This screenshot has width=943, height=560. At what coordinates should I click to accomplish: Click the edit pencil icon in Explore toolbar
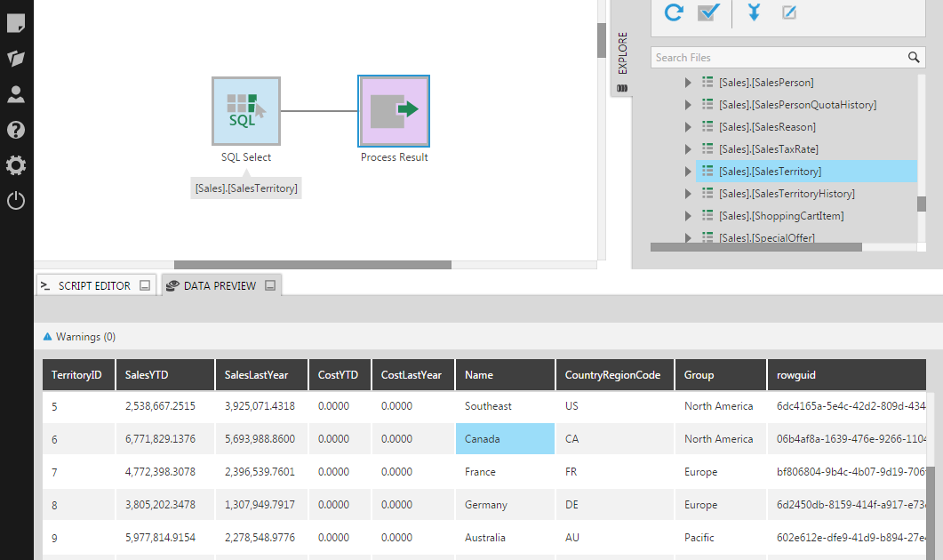coord(789,12)
